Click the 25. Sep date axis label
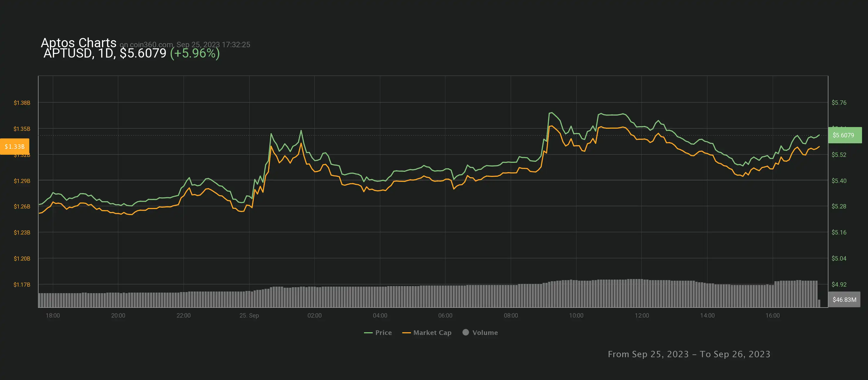 pyautogui.click(x=249, y=315)
